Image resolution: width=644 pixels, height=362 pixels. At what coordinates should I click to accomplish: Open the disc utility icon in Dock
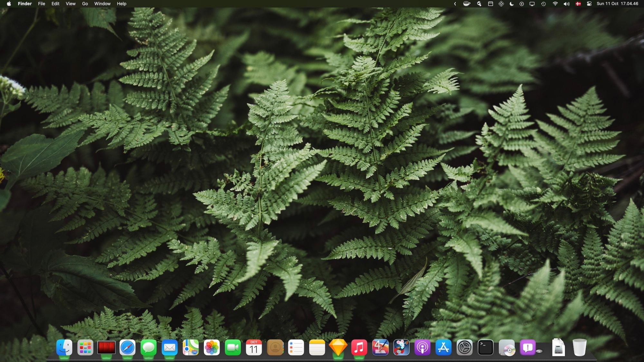tap(507, 348)
